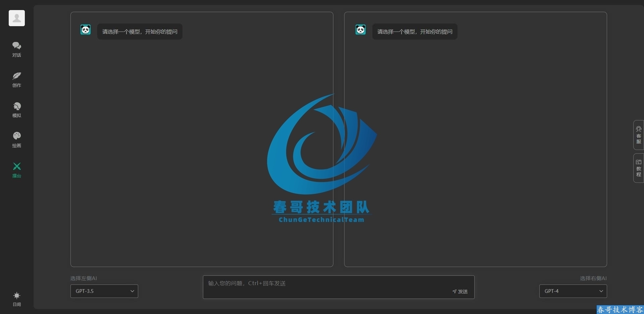The height and width of the screenshot is (314, 644).
Task: Expand the left AI GPT-3.5 dropdown
Action: [x=104, y=291]
